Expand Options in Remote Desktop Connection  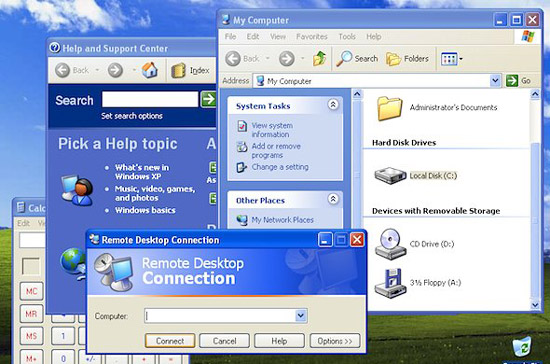coord(335,341)
